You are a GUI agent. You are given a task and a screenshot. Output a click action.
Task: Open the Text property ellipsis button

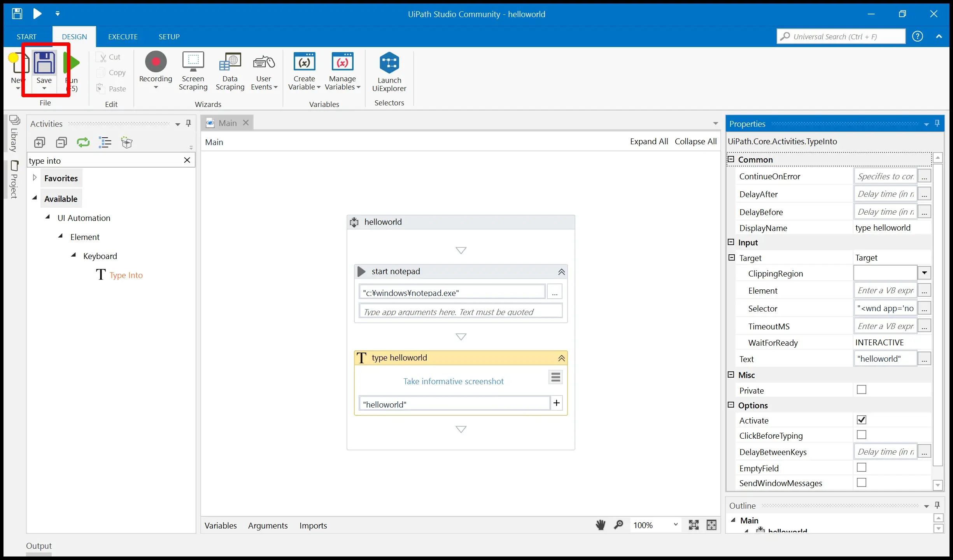(x=924, y=359)
